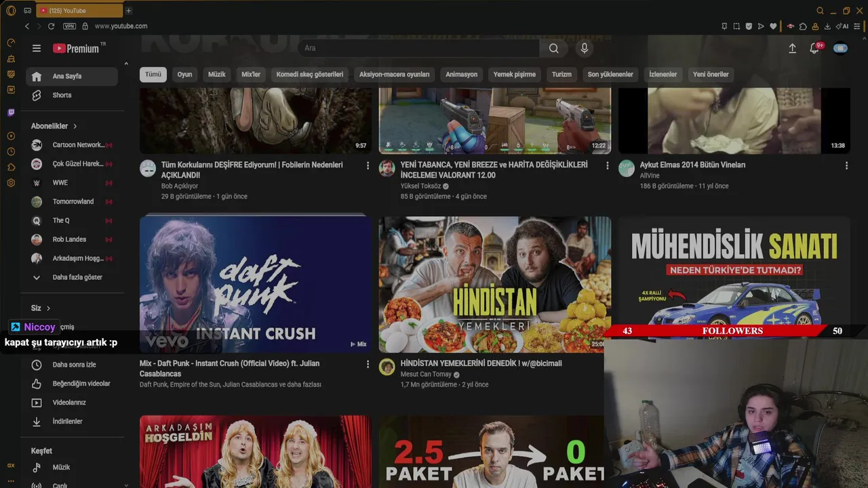Select the 'Son yüklenenler' chip
Screen dimensions: 868x488
coord(610,75)
